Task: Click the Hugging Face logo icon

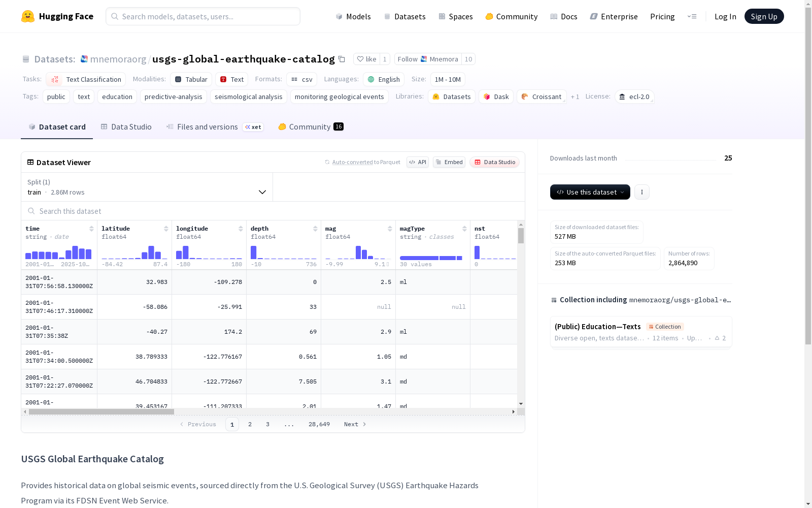Action: point(28,16)
